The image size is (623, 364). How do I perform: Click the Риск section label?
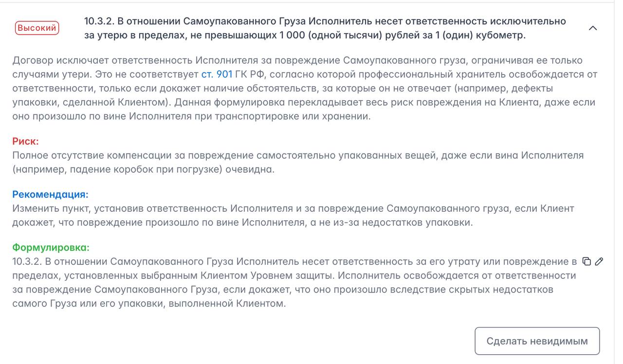pyautogui.click(x=25, y=141)
